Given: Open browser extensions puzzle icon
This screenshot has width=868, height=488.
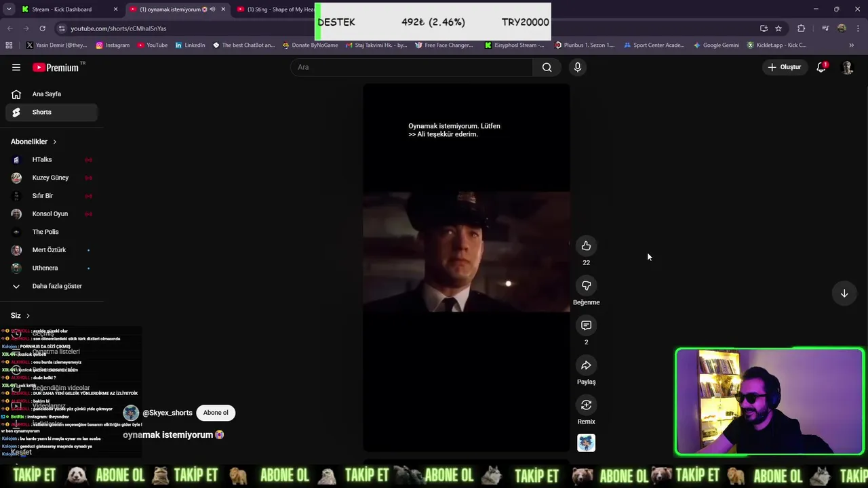Looking at the screenshot, I should coord(802,28).
